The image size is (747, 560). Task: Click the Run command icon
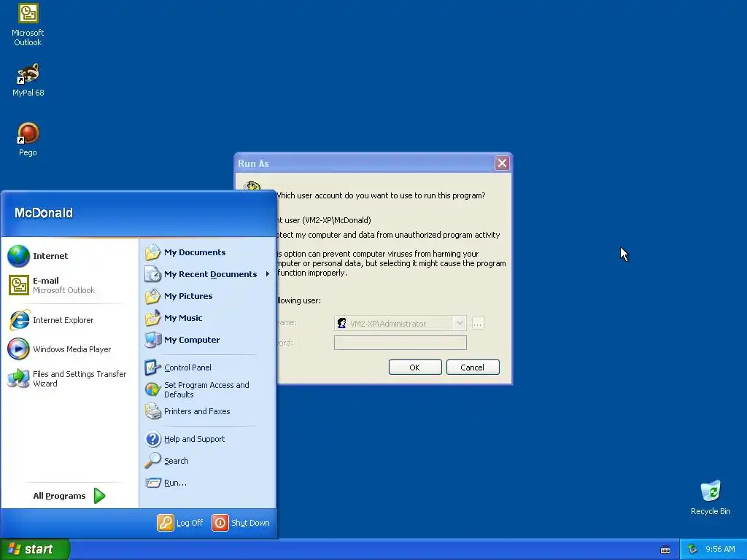point(153,483)
